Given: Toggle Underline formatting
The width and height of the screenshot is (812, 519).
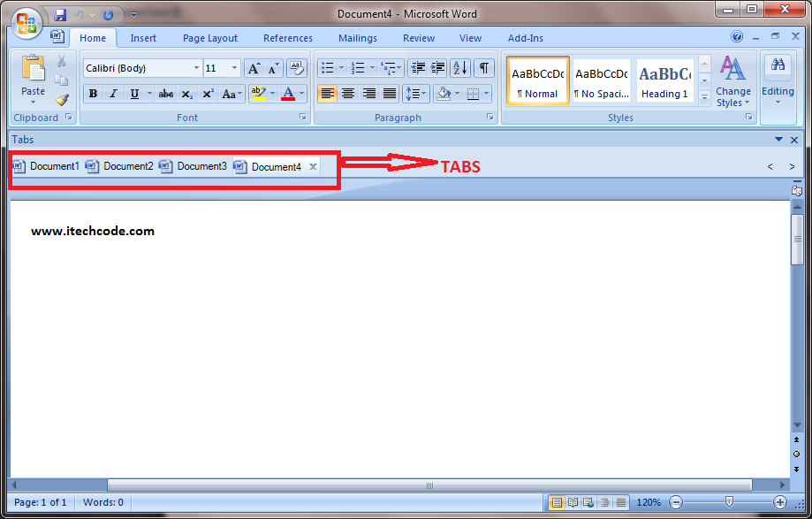Looking at the screenshot, I should 134,94.
